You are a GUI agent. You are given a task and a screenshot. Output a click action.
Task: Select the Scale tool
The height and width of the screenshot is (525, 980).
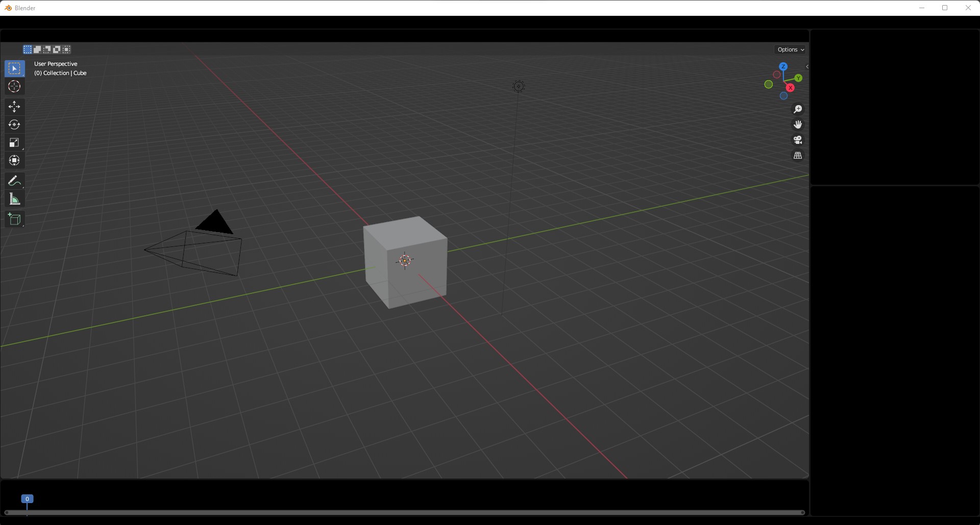(x=14, y=143)
